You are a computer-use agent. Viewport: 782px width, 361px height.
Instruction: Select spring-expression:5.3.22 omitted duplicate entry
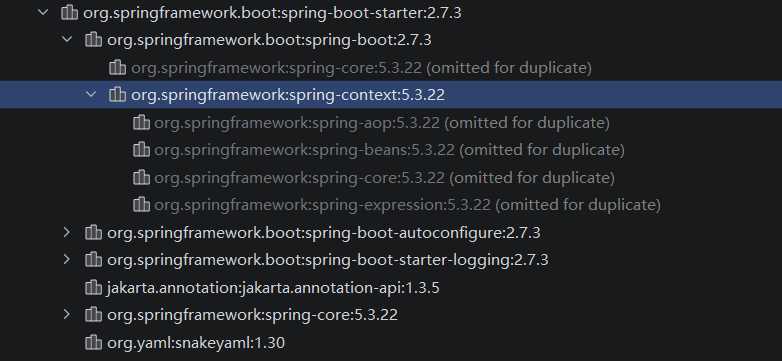pyautogui.click(x=407, y=204)
